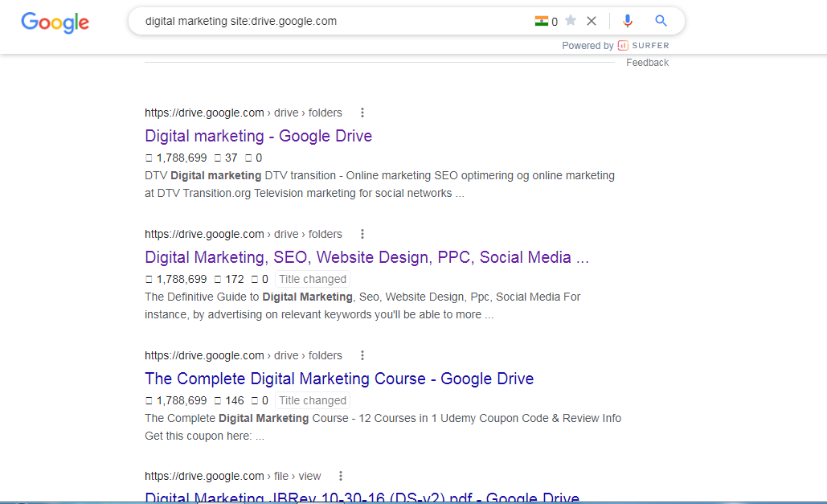Screen dimensions: 827x504
Task: Click the 0 count beside flag icon
Action: [x=555, y=22]
